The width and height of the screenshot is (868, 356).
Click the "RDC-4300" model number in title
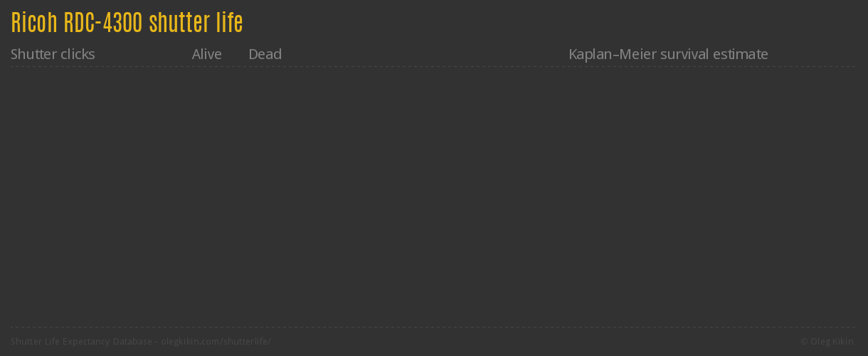[x=103, y=23]
